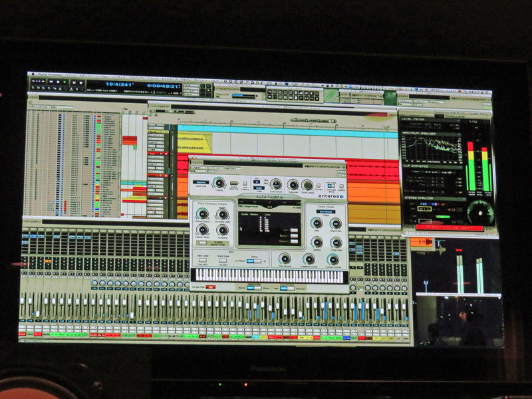Adjust the vibrato Onset Rate knob
This screenshot has width=532, height=399.
coord(336,243)
